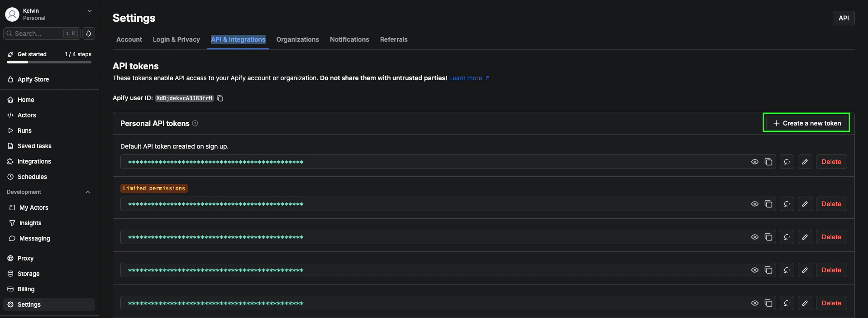This screenshot has height=318, width=868.
Task: Open the Kelvin Personal account switcher
Action: [x=49, y=14]
